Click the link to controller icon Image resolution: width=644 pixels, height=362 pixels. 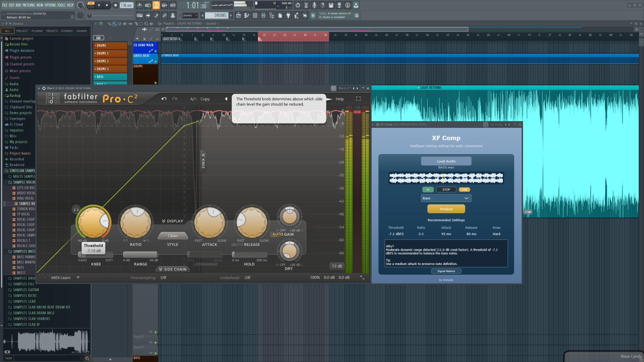tap(164, 15)
